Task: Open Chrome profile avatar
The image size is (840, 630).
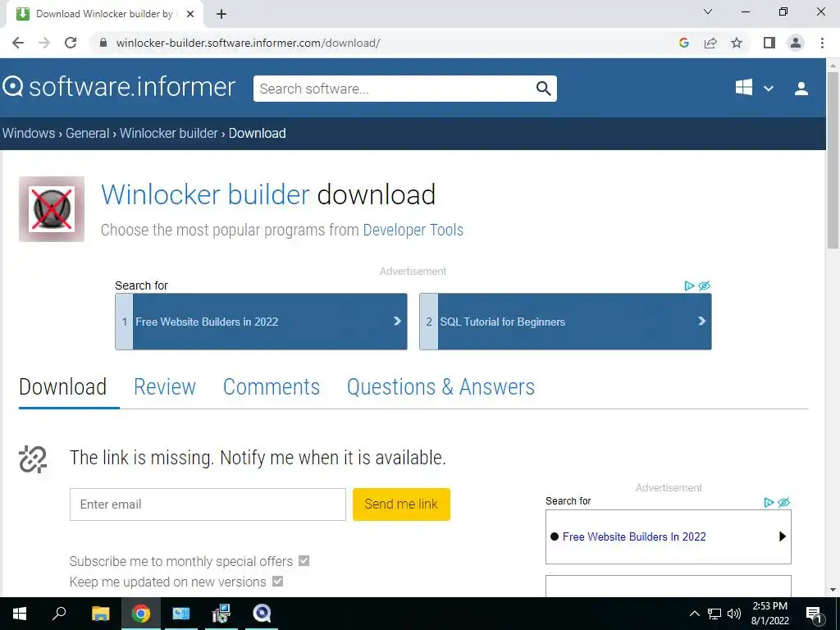Action: click(796, 43)
